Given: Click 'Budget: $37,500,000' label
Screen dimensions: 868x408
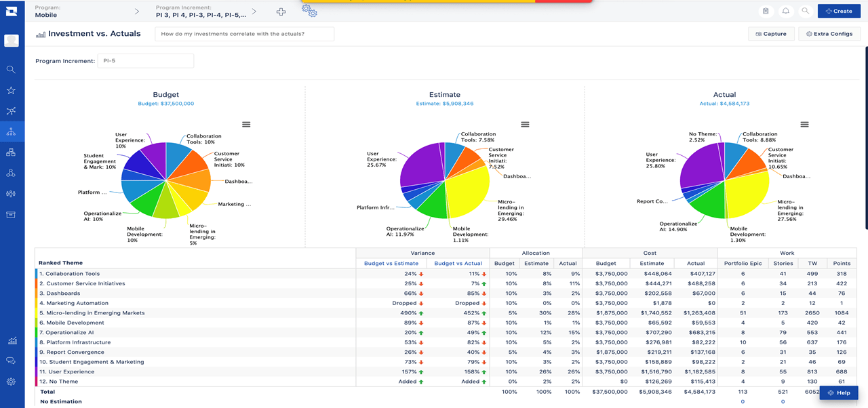Looking at the screenshot, I should tap(166, 104).
